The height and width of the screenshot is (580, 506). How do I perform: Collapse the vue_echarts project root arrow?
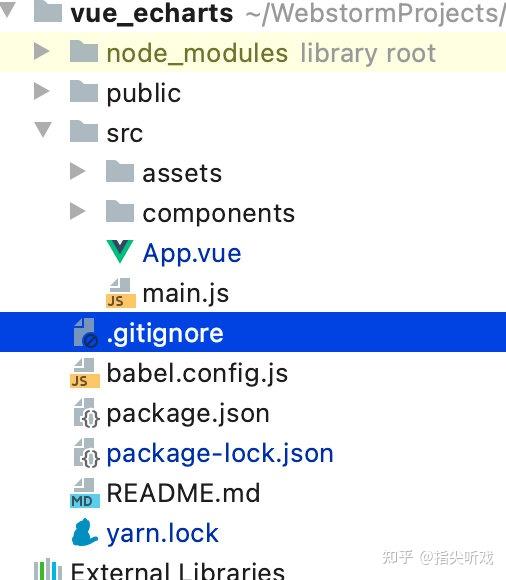click(x=7, y=10)
